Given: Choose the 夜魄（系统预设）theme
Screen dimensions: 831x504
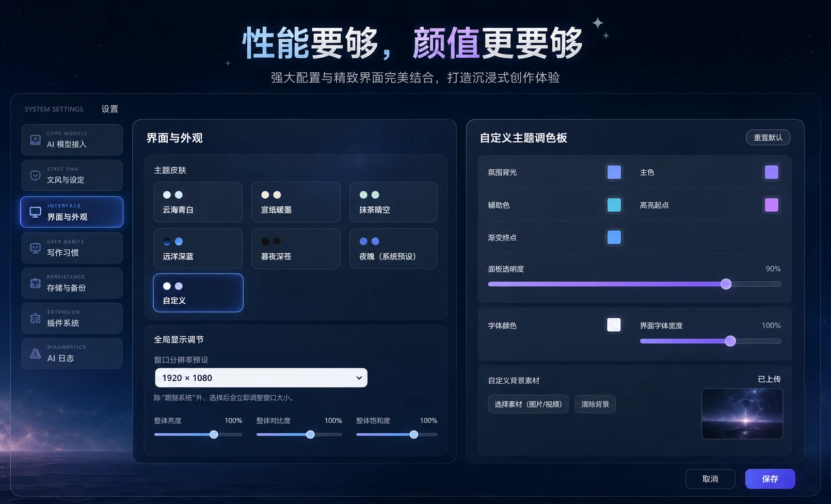Looking at the screenshot, I should [393, 249].
